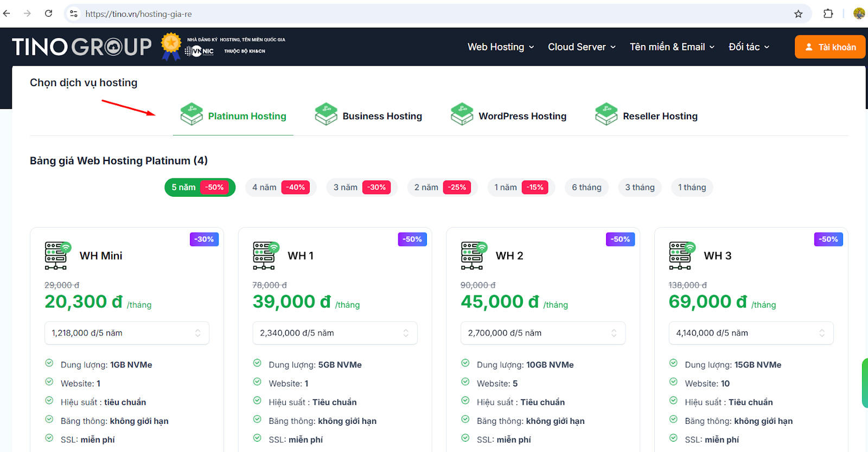Switch to the Platinum Hosting tab

pos(233,116)
